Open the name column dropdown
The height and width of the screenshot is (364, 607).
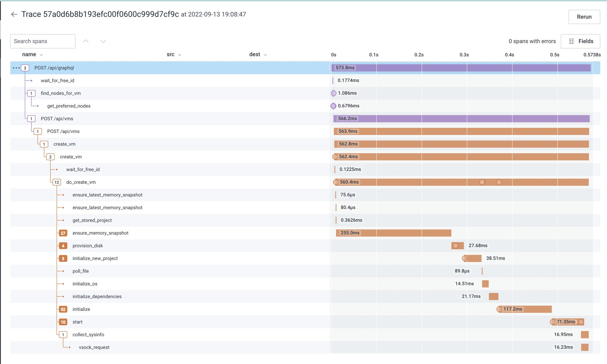coord(41,55)
